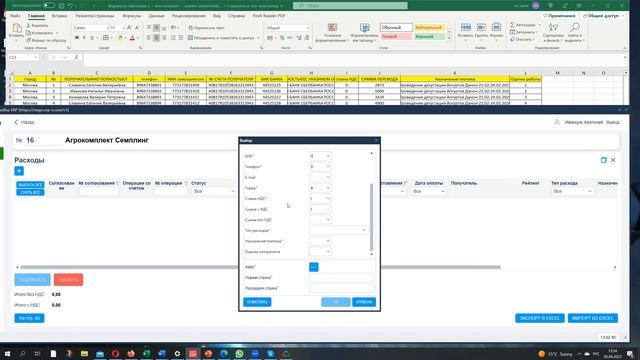Click the percent style icon in Excel
Screen dimensions: 640x360
pos(282,38)
